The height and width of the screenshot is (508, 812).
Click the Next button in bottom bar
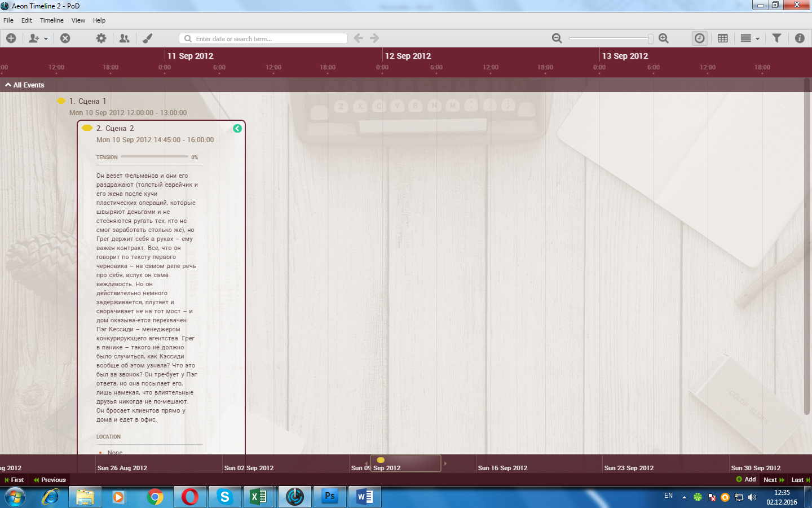click(x=774, y=480)
